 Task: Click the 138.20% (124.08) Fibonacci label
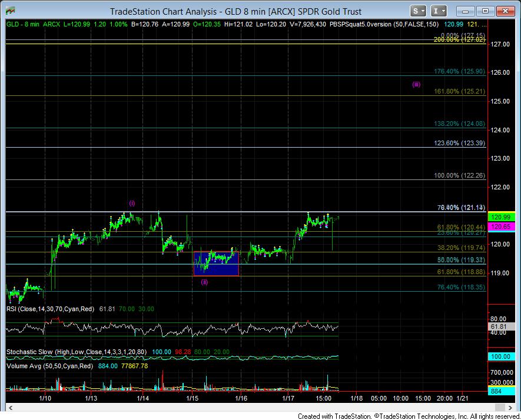pos(460,124)
